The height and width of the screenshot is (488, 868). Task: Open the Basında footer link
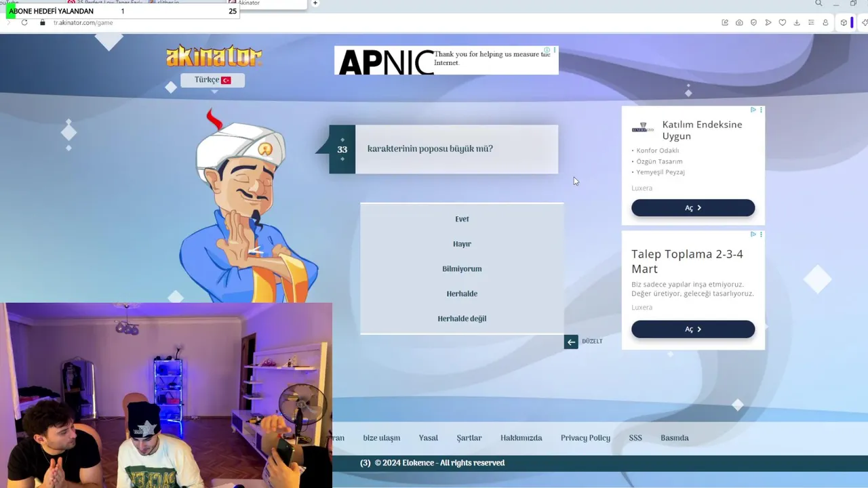(675, 438)
